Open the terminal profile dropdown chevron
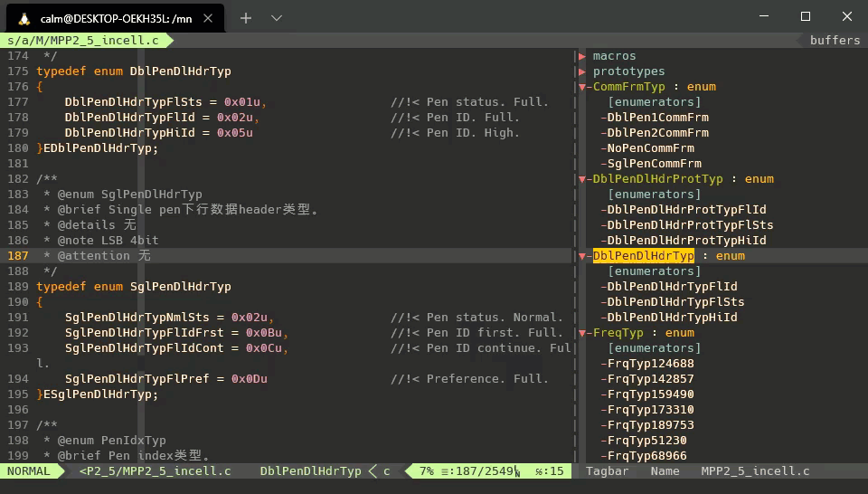The height and width of the screenshot is (494, 868). (277, 18)
